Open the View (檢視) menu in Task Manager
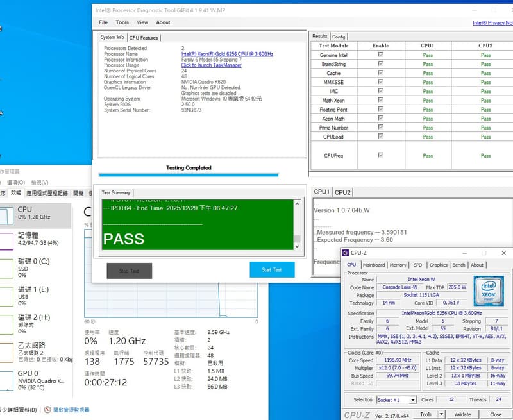 [40, 182]
